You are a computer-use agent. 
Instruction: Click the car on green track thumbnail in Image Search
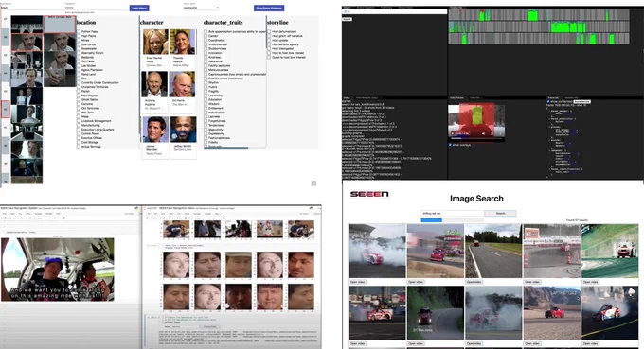coord(610,251)
